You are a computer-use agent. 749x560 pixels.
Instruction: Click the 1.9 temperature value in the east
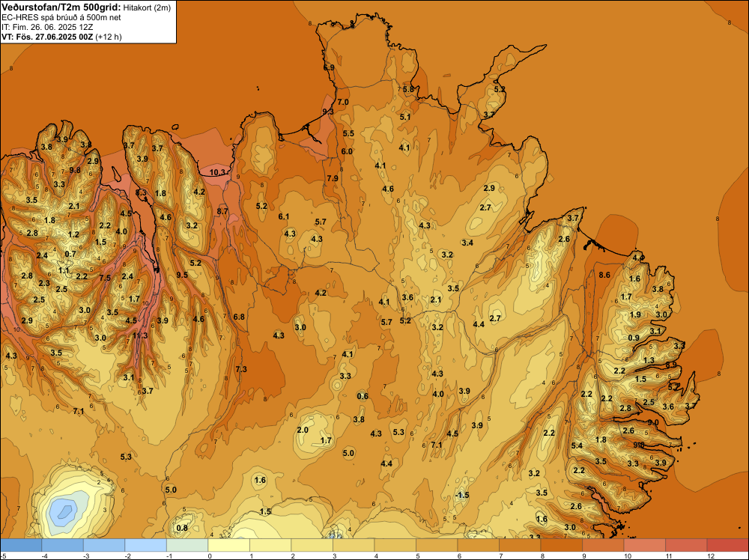point(635,314)
